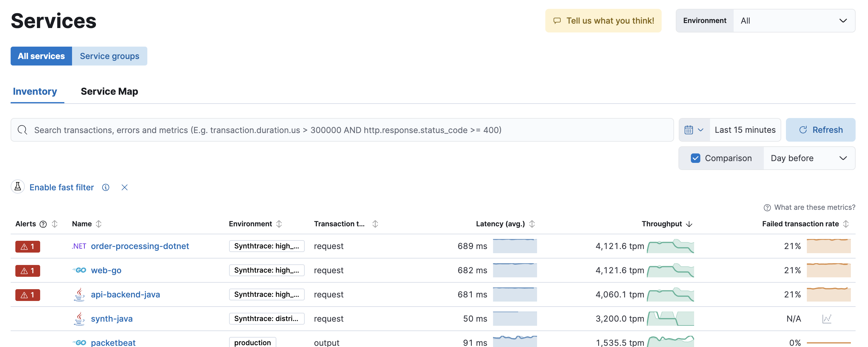Click latency sparkline for order-processing-dotnet

pos(515,246)
